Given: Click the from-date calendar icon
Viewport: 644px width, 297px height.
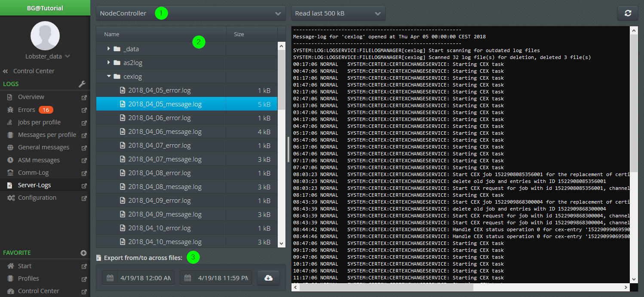Looking at the screenshot, I should click(110, 278).
